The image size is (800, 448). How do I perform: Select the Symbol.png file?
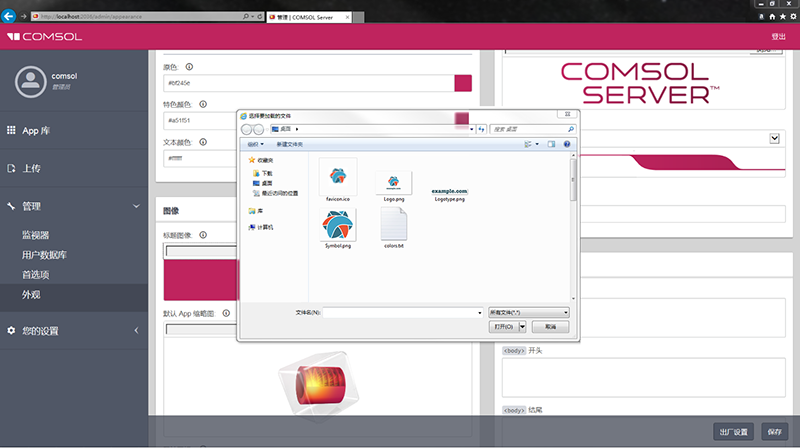pyautogui.click(x=338, y=229)
